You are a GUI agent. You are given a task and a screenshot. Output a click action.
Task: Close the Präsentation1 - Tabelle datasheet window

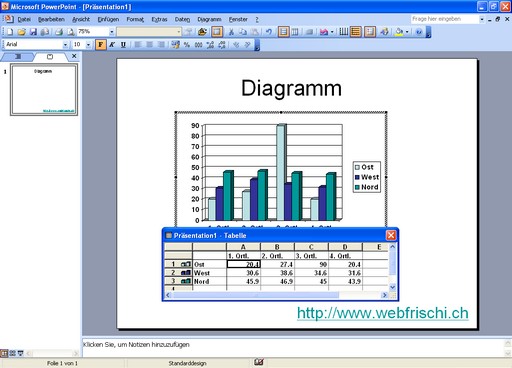coord(391,235)
